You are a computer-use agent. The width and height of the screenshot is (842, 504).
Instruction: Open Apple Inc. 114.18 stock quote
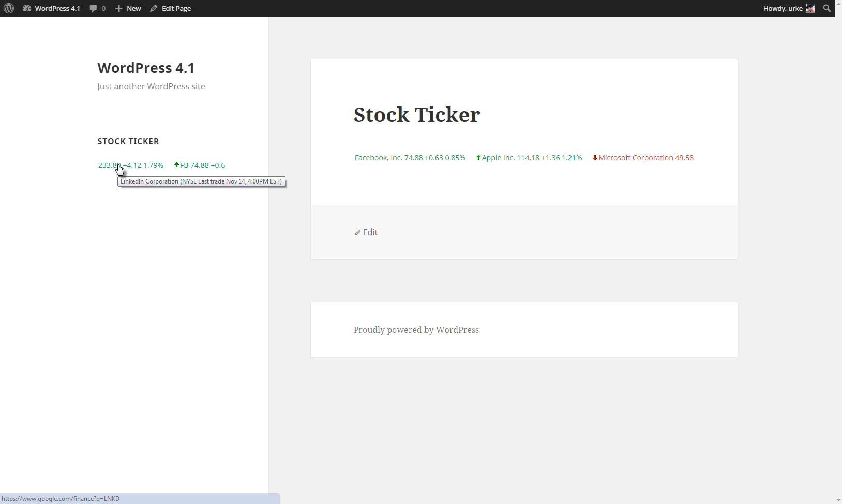532,158
